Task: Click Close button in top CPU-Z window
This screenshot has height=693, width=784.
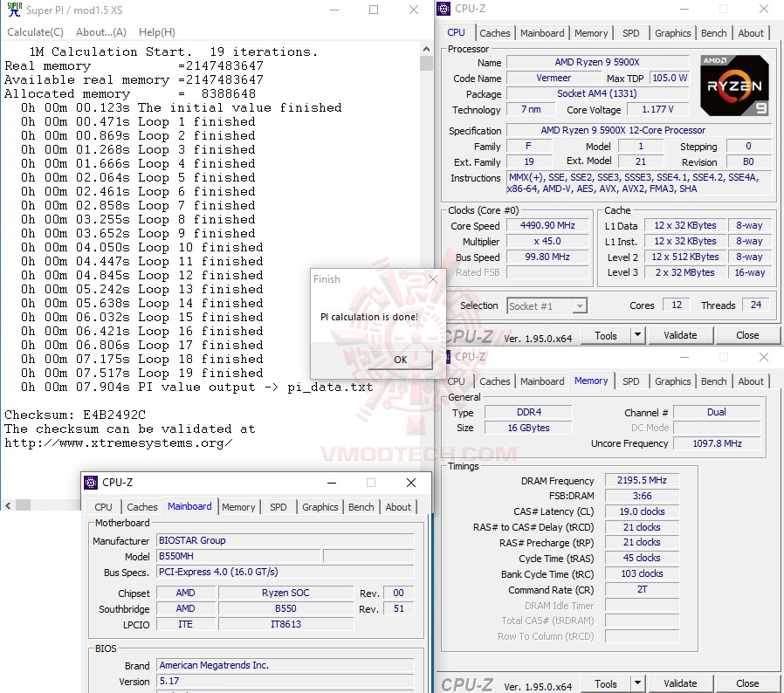Action: 747,335
